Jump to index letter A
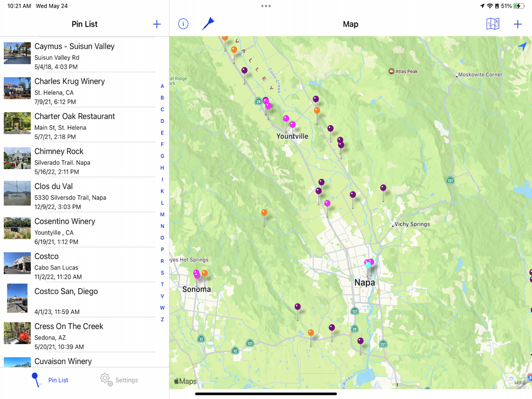 [x=162, y=86]
